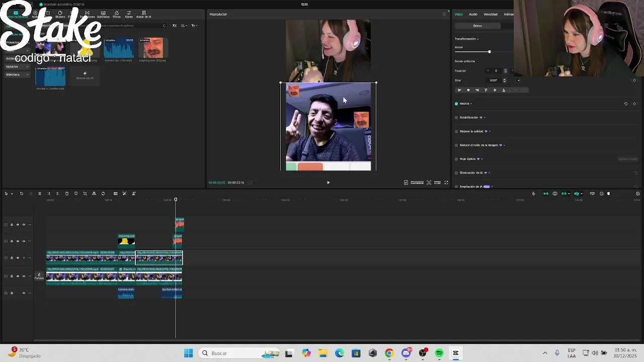Switch to the Velocidad tab
The width and height of the screenshot is (644, 362).
491,14
